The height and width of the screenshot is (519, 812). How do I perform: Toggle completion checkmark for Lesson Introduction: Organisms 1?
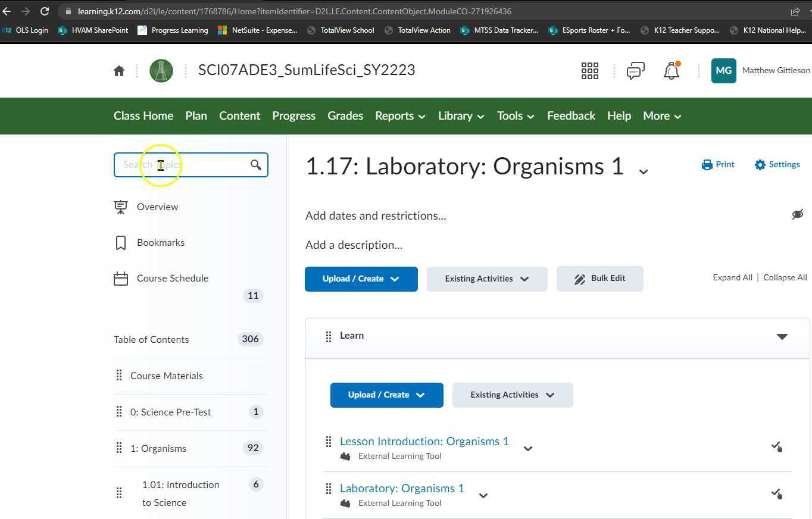pos(776,446)
